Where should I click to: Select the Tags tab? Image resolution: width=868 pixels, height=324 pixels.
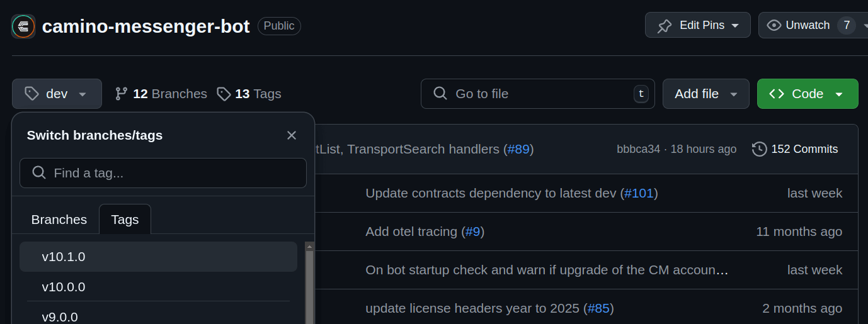pos(125,220)
